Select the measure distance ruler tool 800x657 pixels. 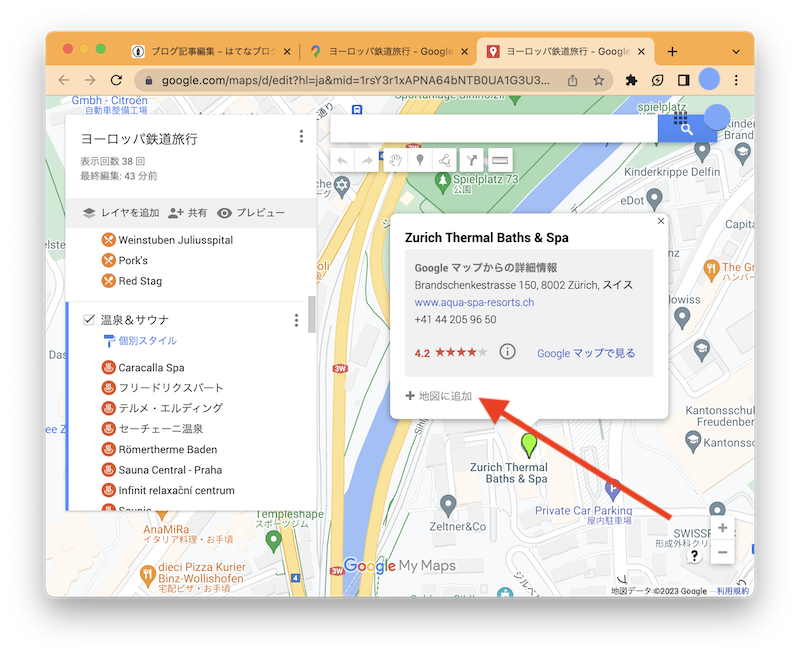(500, 161)
